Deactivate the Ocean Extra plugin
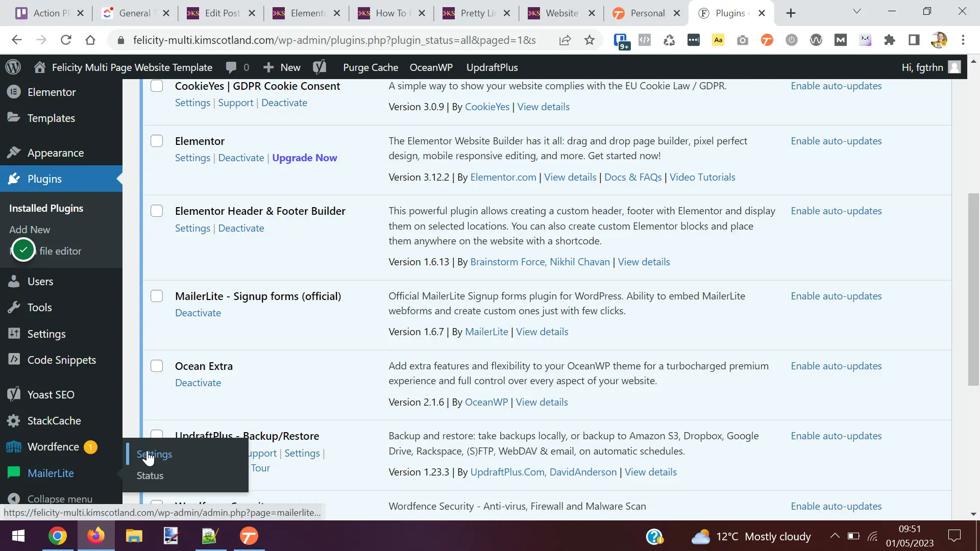This screenshot has width=980, height=551. 198,383
